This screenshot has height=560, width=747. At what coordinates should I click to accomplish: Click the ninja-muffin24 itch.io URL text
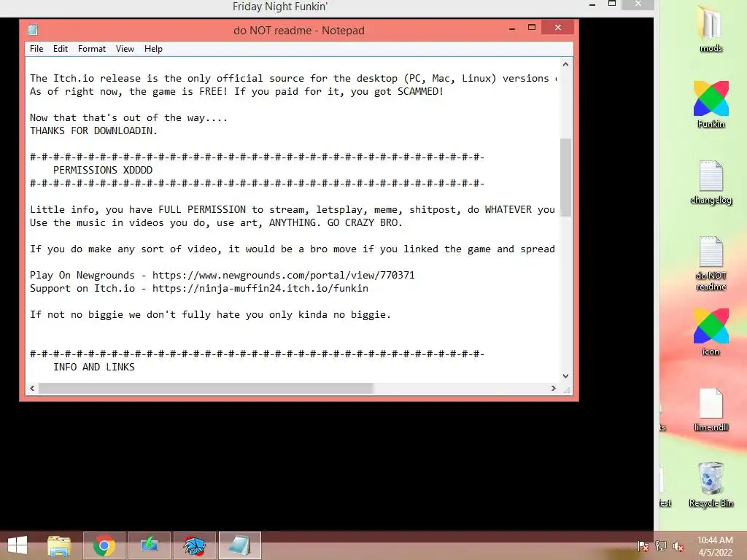(260, 289)
